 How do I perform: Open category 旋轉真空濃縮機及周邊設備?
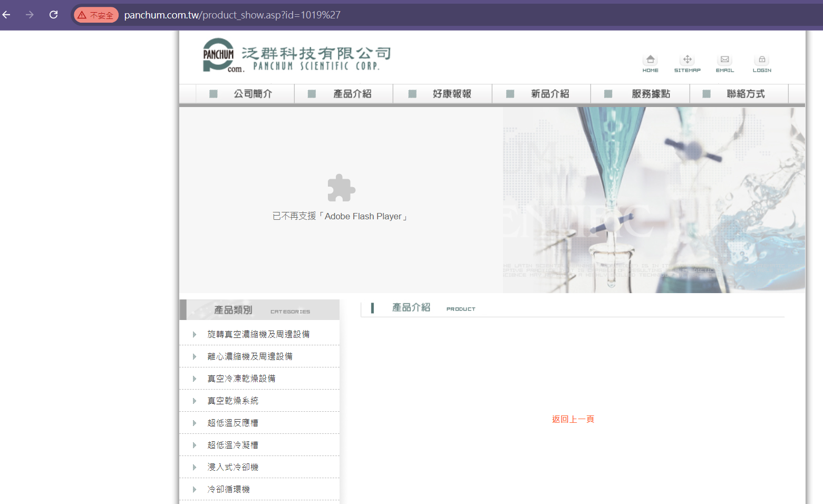click(258, 334)
